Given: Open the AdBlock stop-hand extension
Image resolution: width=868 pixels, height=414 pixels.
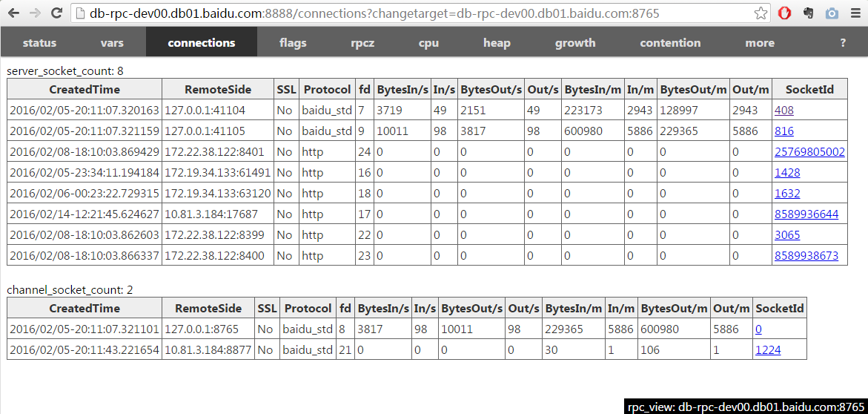Looking at the screenshot, I should 786,13.
